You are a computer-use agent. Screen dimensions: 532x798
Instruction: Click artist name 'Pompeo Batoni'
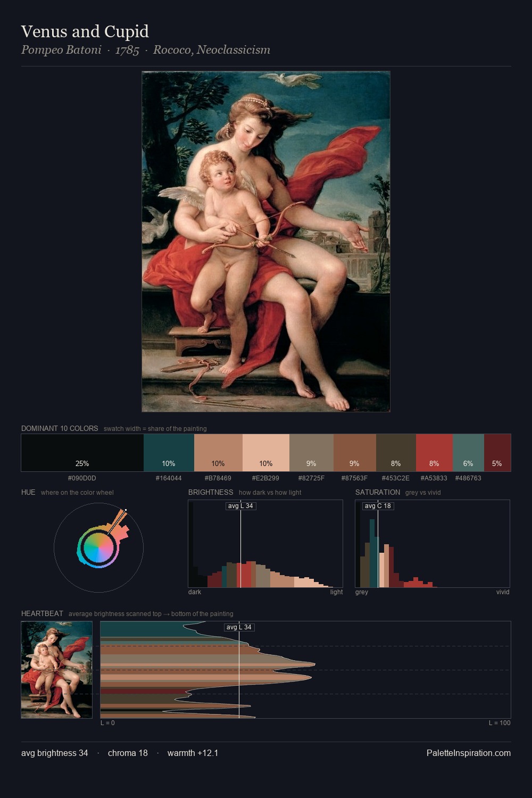tap(61, 50)
